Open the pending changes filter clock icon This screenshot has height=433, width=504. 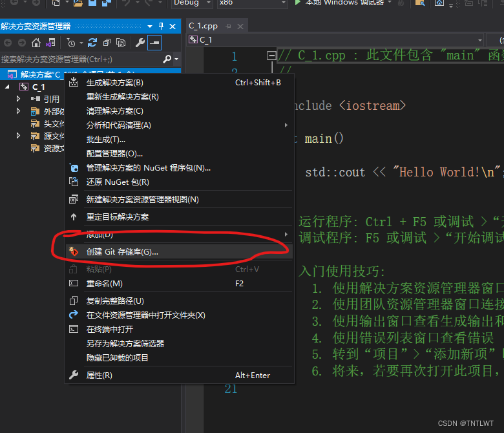(71, 43)
